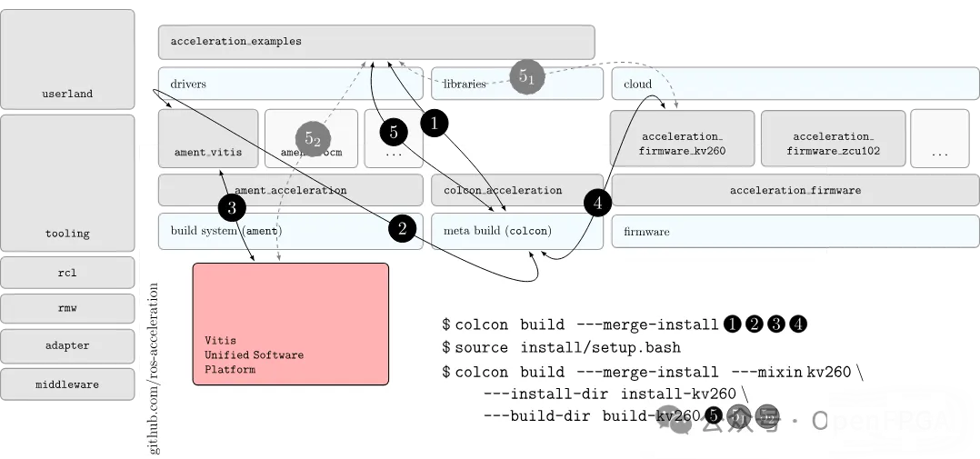
Task: Click the large black circle 5 below drivers
Action: (394, 132)
